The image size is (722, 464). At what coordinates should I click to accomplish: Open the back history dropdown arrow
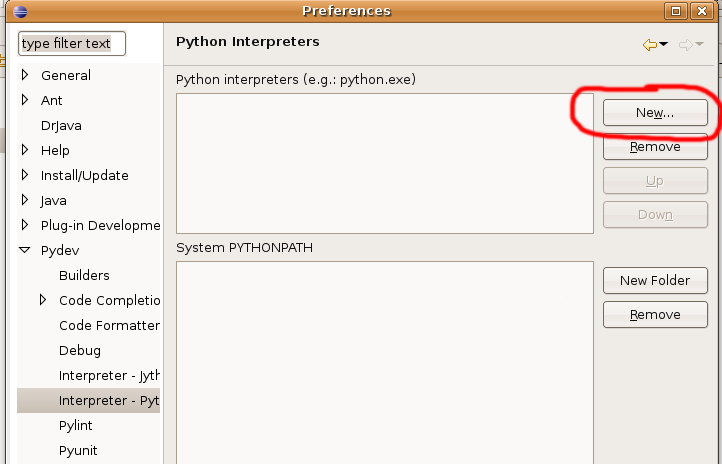664,45
